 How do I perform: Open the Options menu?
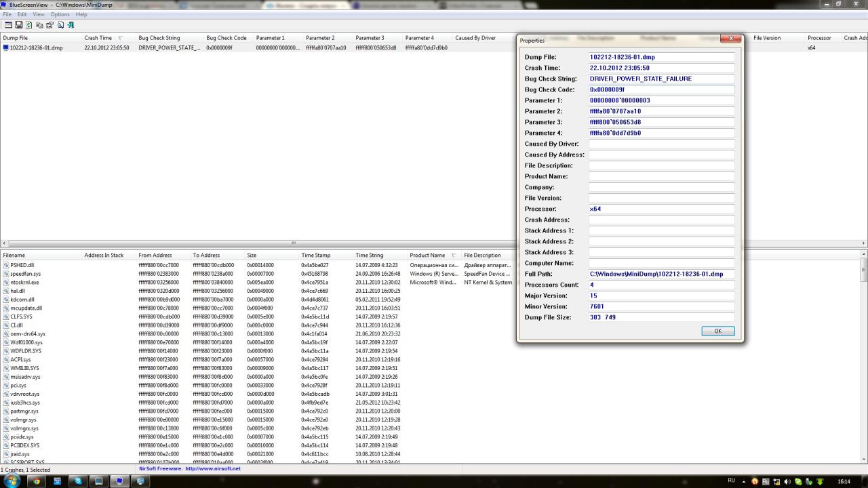(60, 14)
